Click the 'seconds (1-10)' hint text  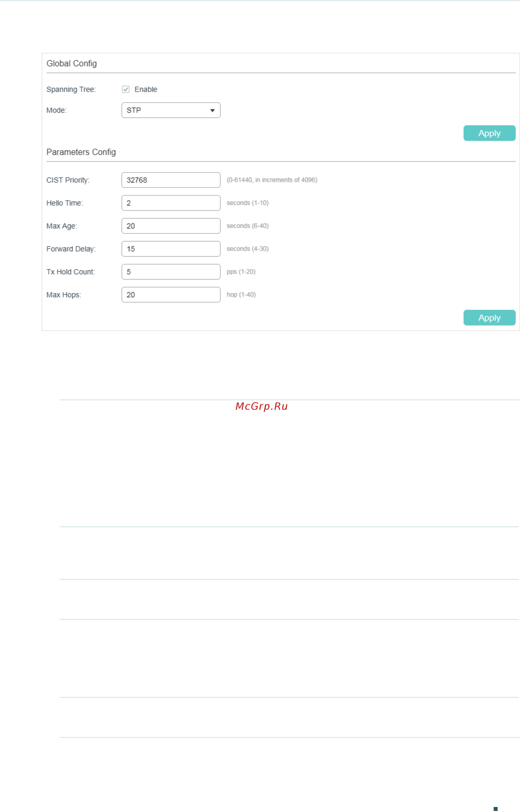(x=248, y=203)
